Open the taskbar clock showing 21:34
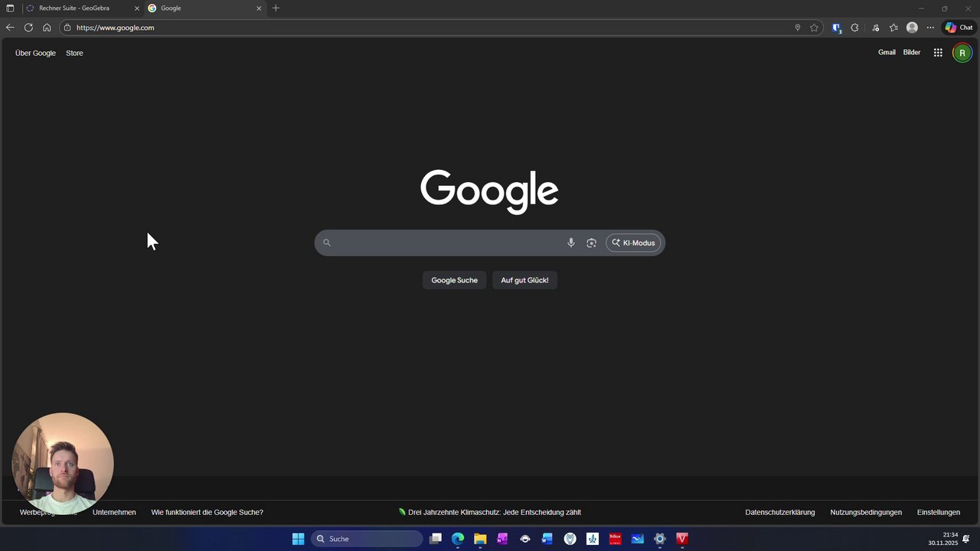The width and height of the screenshot is (980, 551). [942, 539]
